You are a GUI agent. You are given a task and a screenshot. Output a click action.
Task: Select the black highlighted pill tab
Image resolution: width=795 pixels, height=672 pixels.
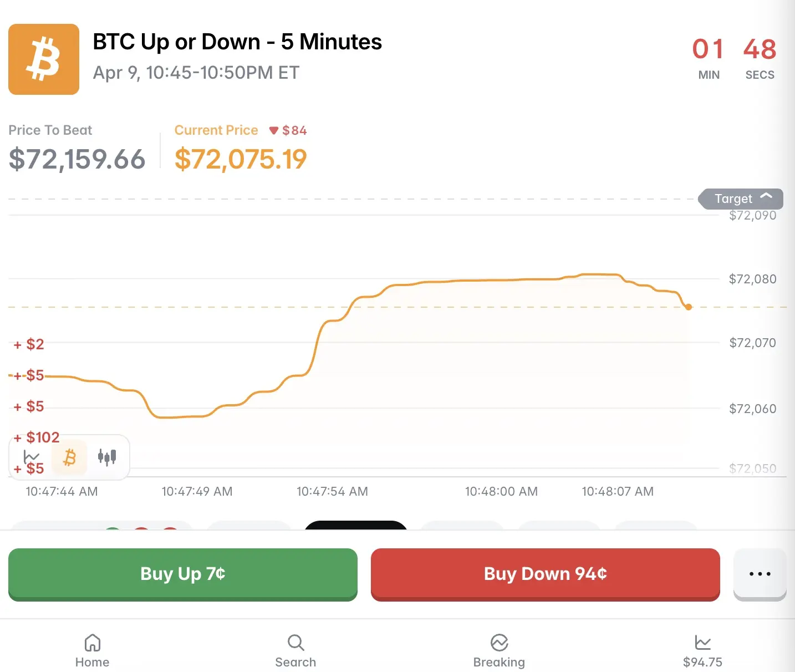click(356, 525)
